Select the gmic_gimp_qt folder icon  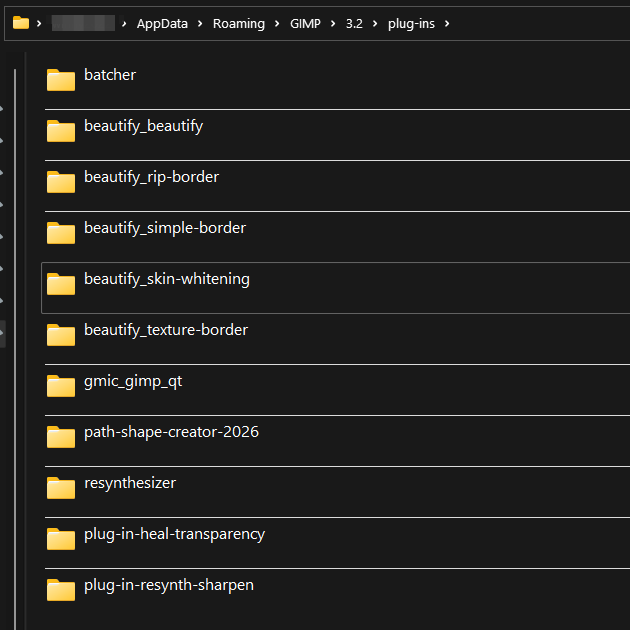click(x=61, y=386)
